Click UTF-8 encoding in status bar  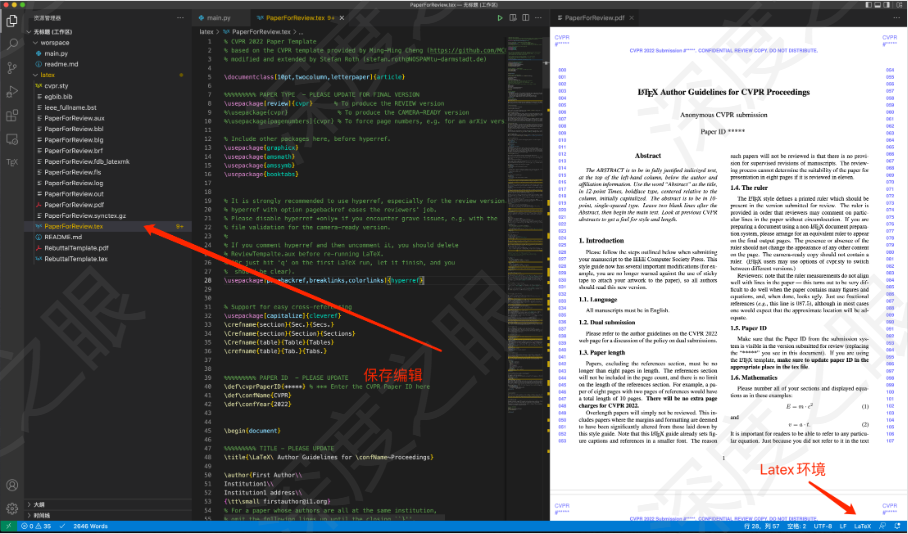coord(822,526)
